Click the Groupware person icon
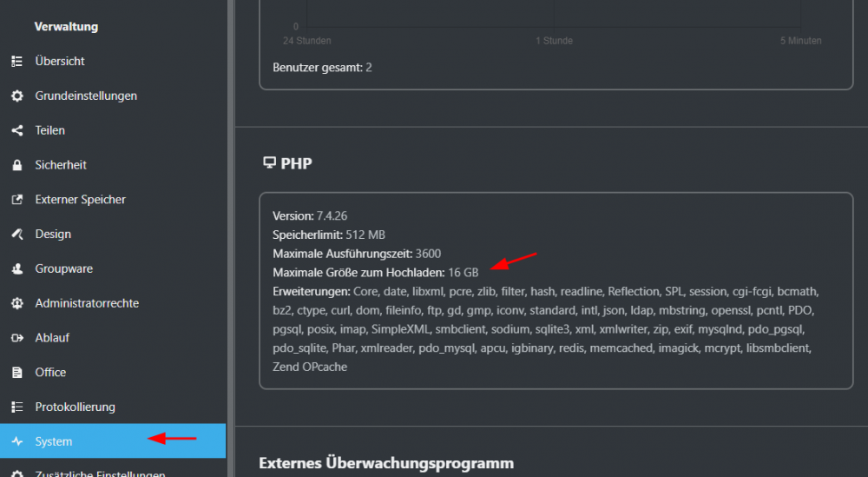868x477 pixels. [17, 268]
